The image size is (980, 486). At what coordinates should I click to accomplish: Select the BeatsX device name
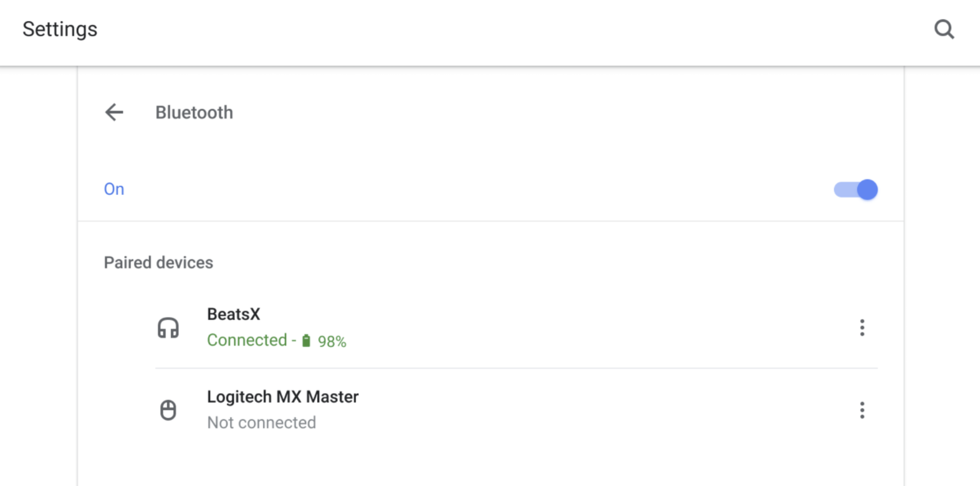(234, 314)
